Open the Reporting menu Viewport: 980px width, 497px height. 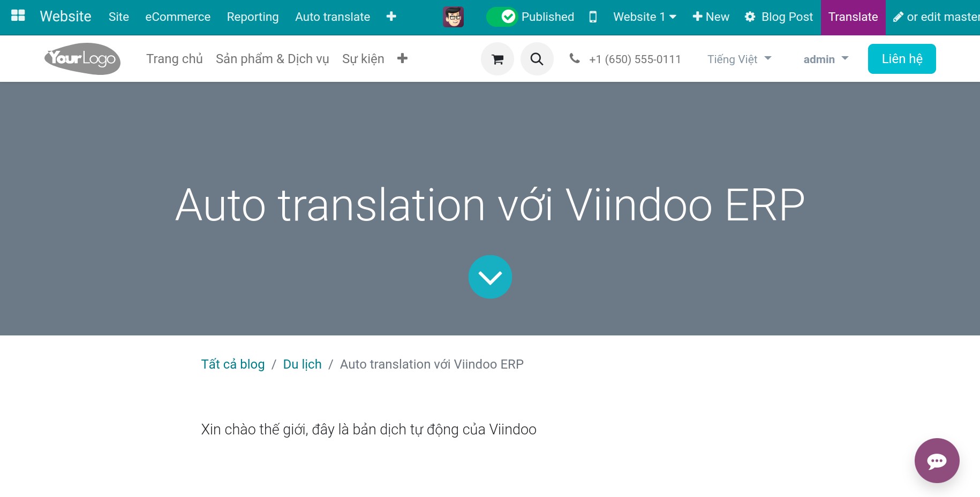click(253, 17)
